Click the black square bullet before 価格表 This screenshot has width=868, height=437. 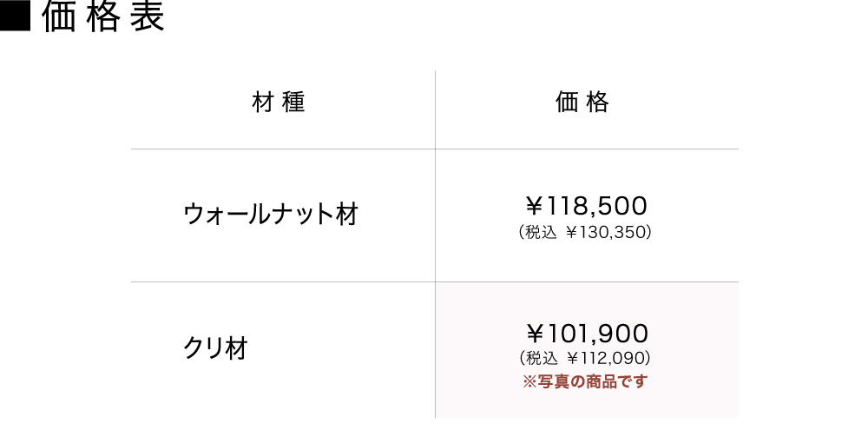[x=16, y=18]
